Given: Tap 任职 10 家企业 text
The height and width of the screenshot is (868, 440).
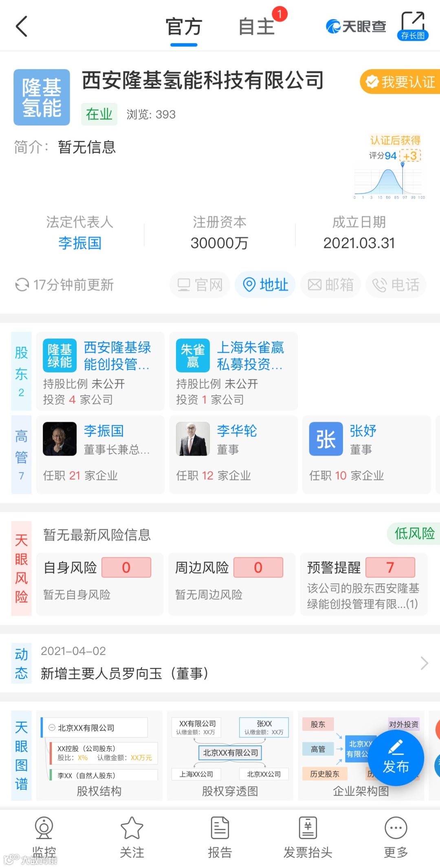Looking at the screenshot, I should (x=346, y=476).
